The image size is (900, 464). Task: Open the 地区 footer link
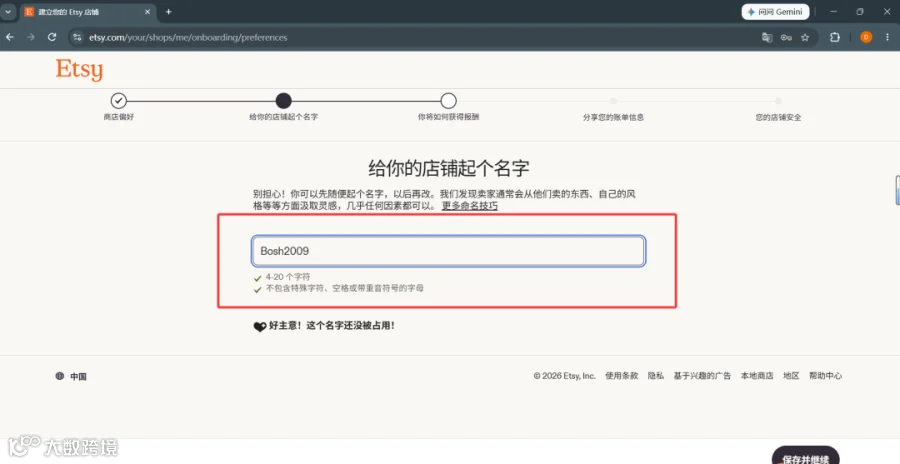792,376
